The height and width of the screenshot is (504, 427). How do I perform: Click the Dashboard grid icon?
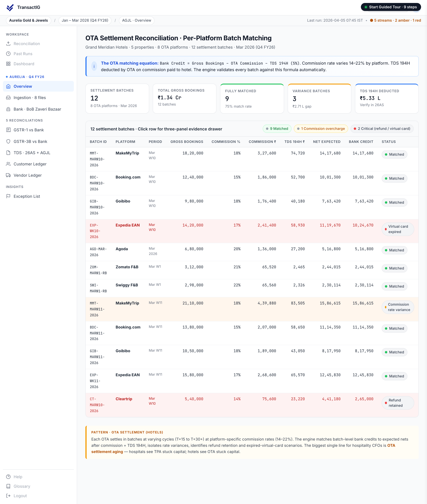point(8,64)
